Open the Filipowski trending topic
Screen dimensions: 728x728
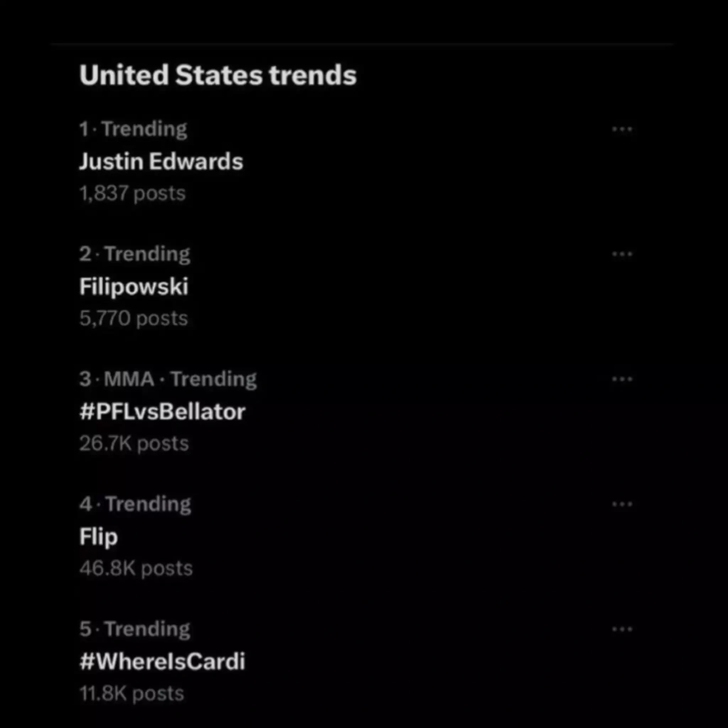pyautogui.click(x=134, y=287)
